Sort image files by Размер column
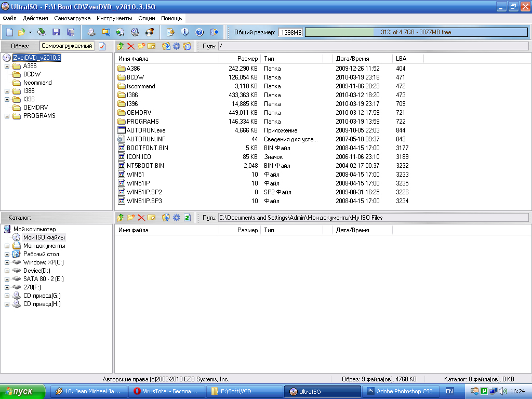Screen dimensions: 532x399 coord(240,59)
